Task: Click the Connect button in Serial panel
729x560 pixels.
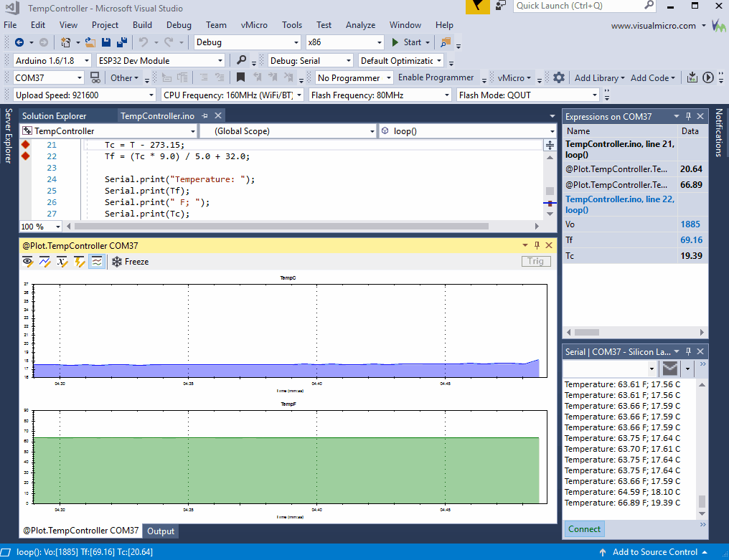Action: click(584, 529)
